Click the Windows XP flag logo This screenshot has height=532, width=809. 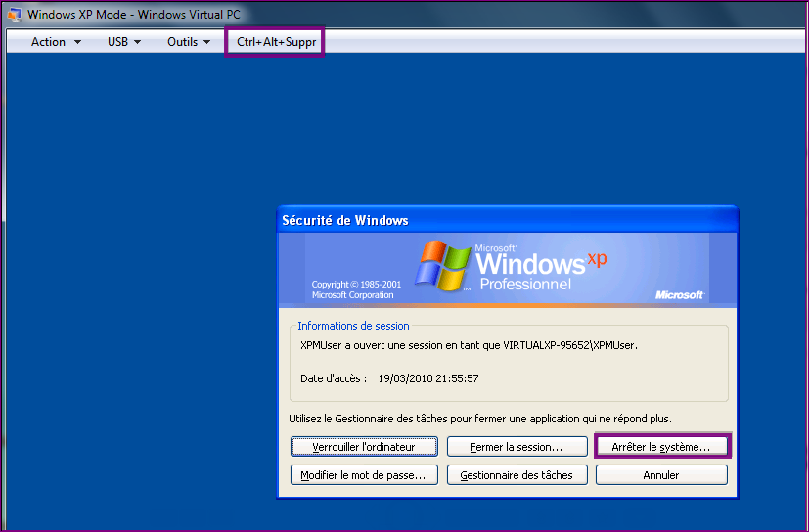coord(444,265)
